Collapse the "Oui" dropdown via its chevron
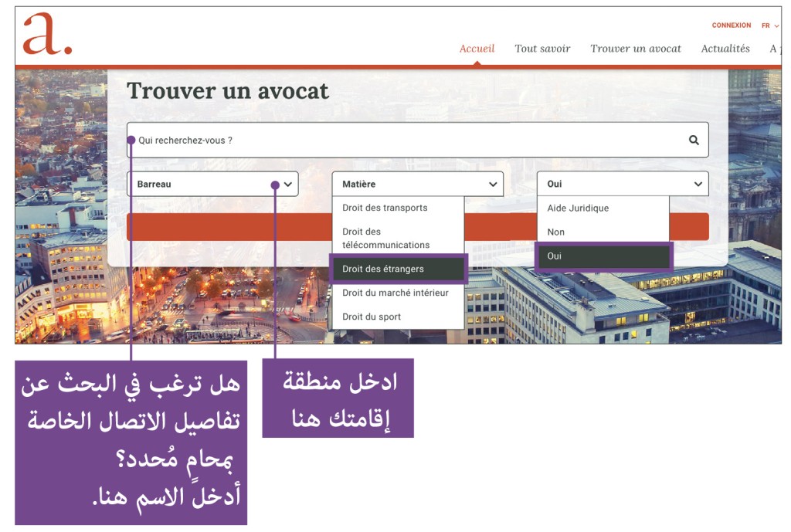Image resolution: width=791 pixels, height=532 pixels. tap(697, 184)
